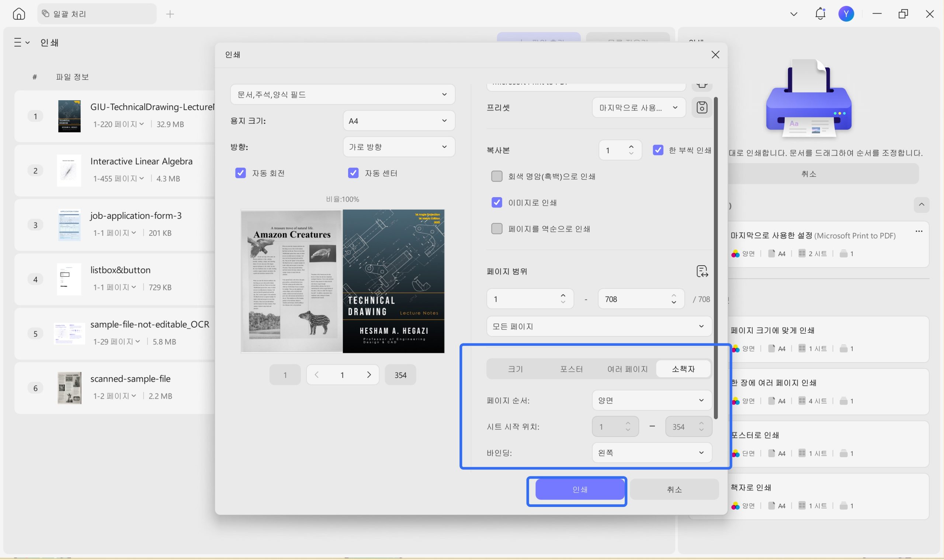Open 바인딩 왼쪽 dropdown
Screen dimensions: 944x560
coord(652,453)
